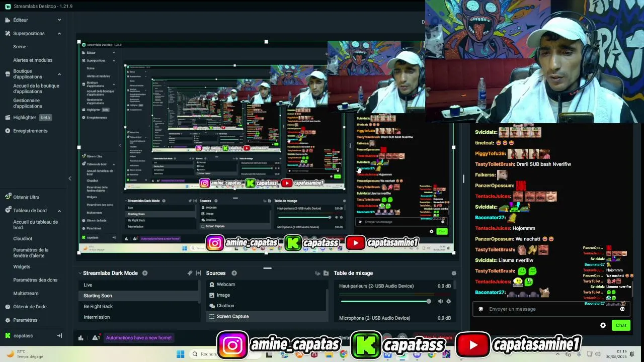Open chat settings gear icon
Image resolution: width=644 pixels, height=362 pixels.
pos(603,325)
